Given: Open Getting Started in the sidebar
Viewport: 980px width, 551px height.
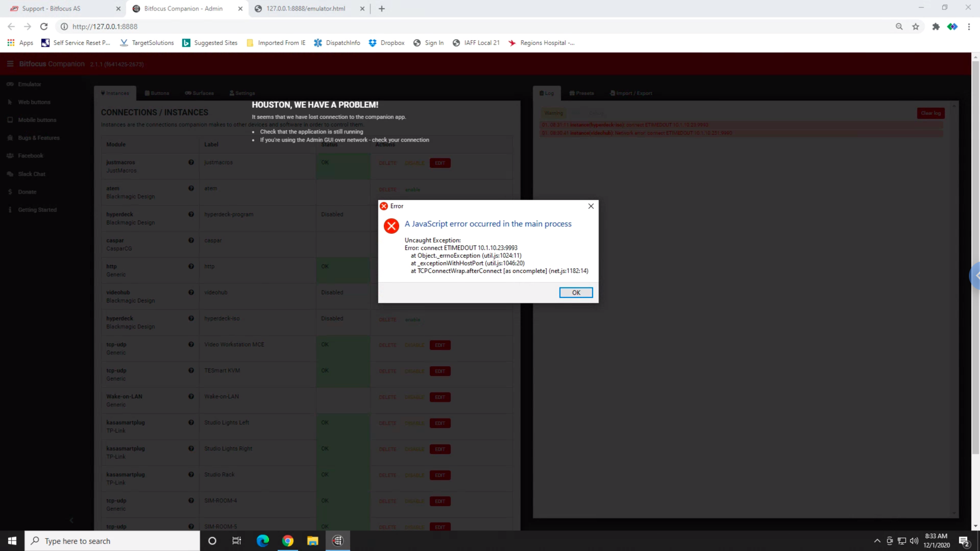Looking at the screenshot, I should pos(37,210).
